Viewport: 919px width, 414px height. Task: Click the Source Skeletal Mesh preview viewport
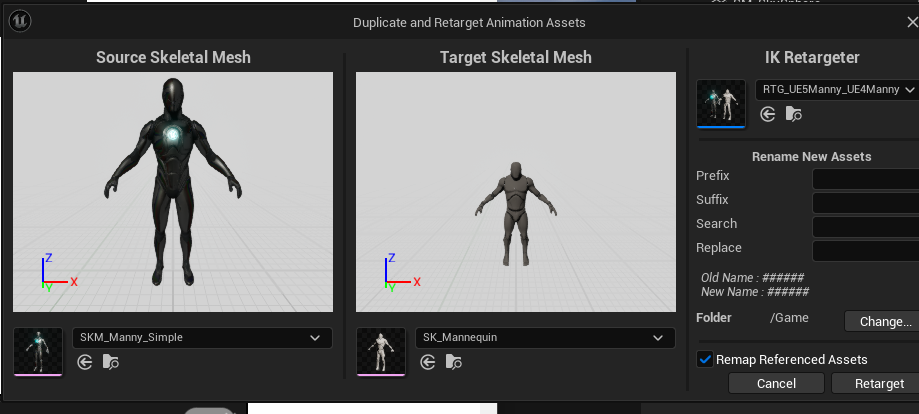(x=173, y=192)
